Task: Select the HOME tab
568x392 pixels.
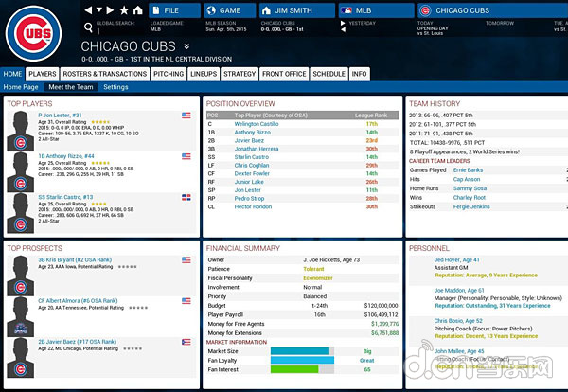Action: (x=12, y=74)
